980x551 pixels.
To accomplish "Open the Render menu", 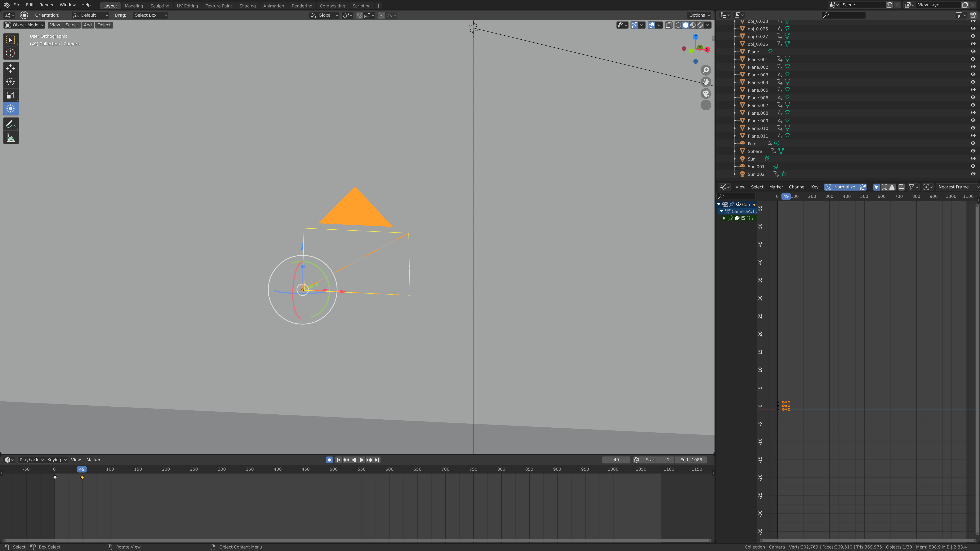I will click(x=46, y=5).
